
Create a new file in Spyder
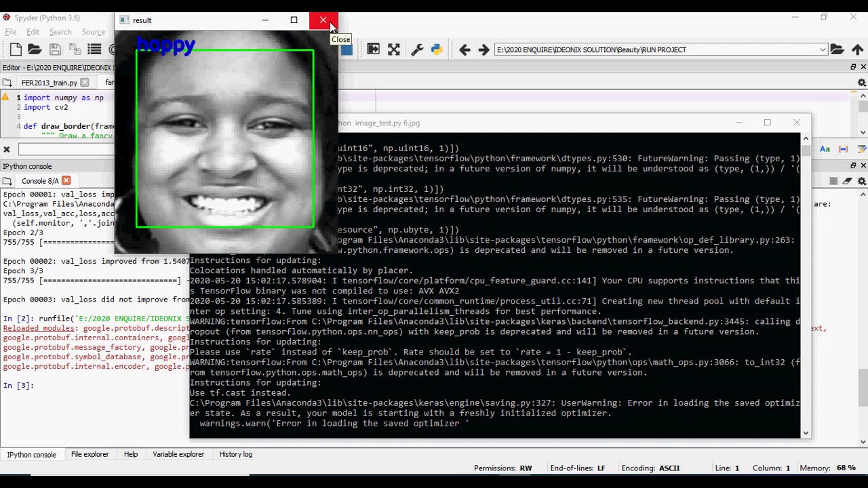[16, 49]
